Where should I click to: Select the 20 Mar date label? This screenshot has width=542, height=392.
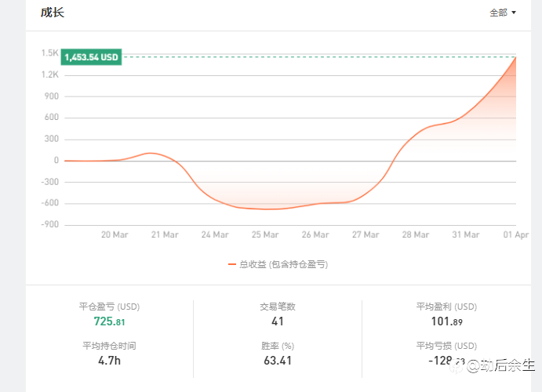115,234
